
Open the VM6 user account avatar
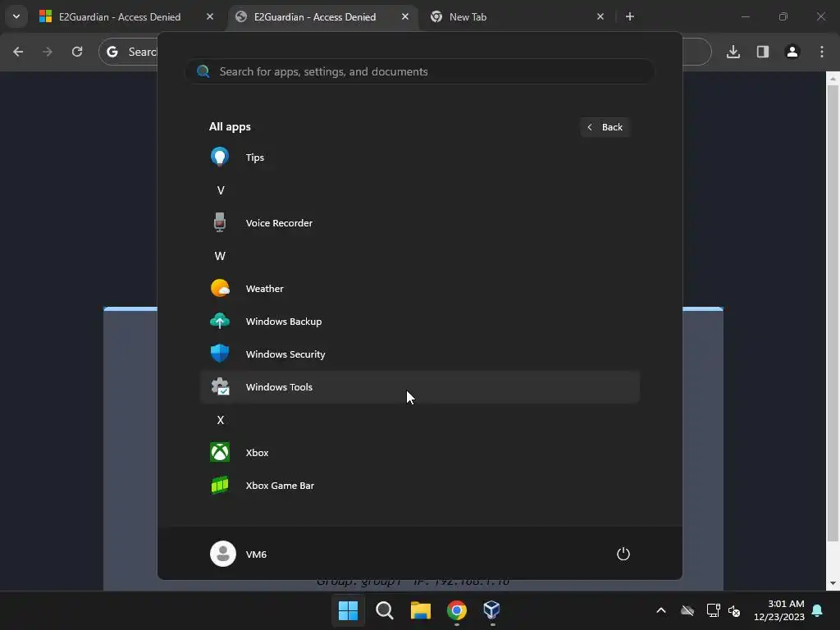[x=223, y=554]
